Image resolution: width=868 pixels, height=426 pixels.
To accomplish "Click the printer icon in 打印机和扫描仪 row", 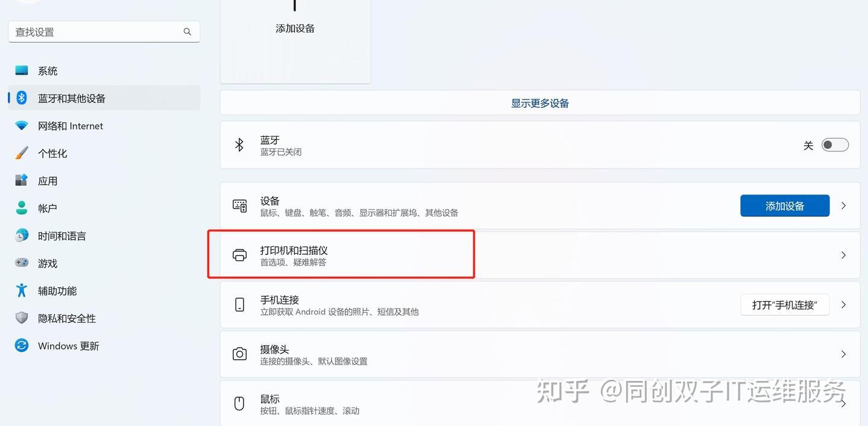I will pyautogui.click(x=239, y=255).
